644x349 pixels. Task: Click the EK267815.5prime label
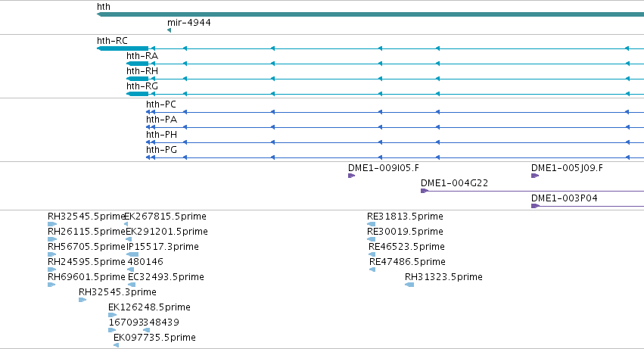pyautogui.click(x=165, y=217)
